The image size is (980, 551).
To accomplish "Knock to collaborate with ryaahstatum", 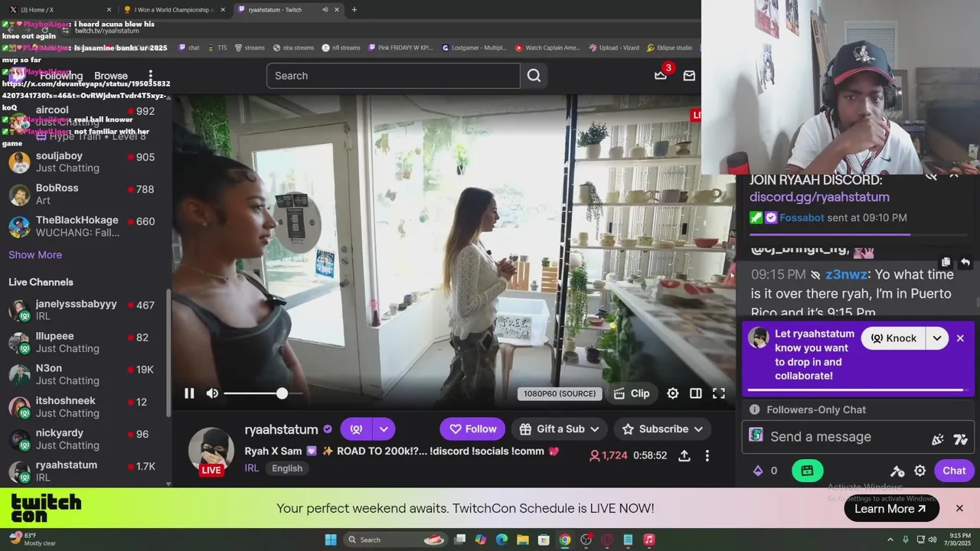I will [x=894, y=338].
